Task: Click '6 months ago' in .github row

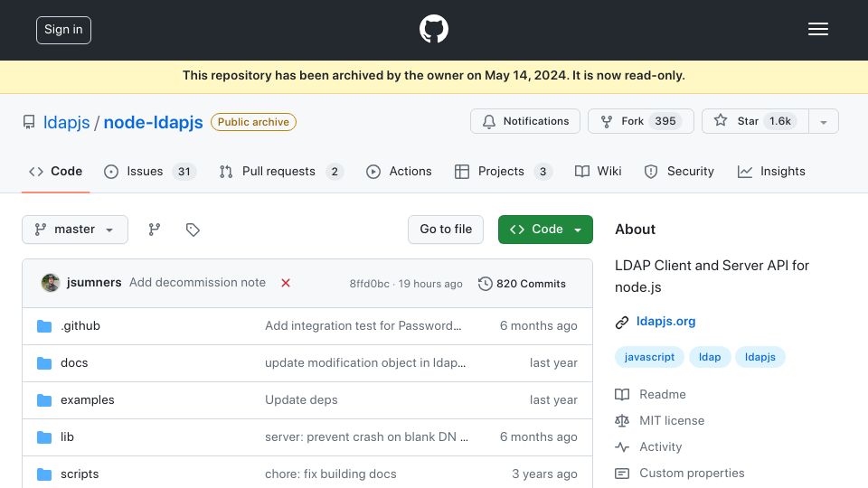Action: tap(539, 326)
